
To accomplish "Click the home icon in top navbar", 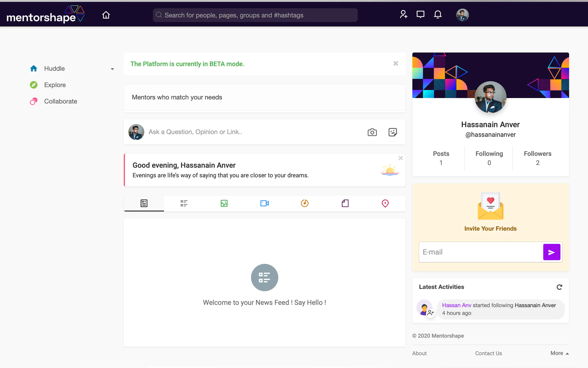I will coord(106,15).
